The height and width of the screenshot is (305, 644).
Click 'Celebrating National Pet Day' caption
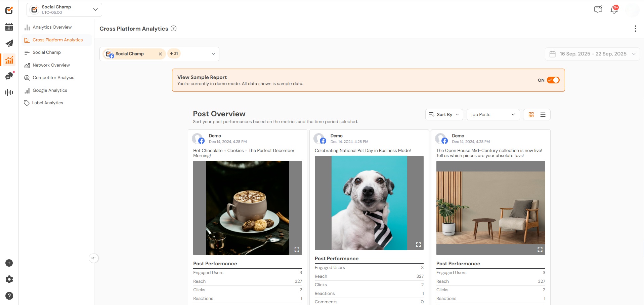(363, 151)
